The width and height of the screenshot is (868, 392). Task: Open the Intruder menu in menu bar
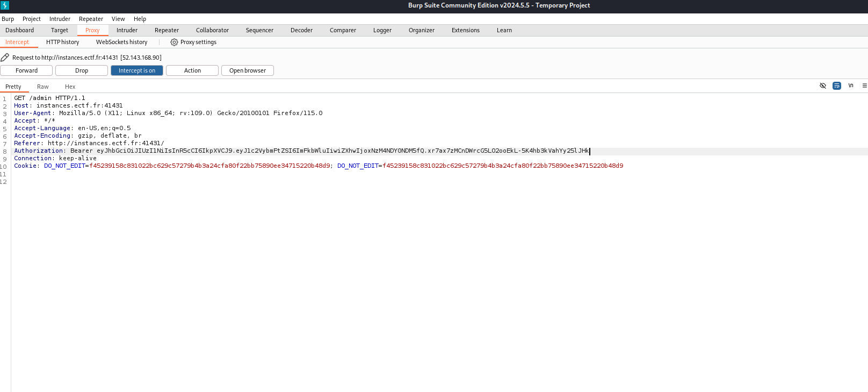point(60,19)
